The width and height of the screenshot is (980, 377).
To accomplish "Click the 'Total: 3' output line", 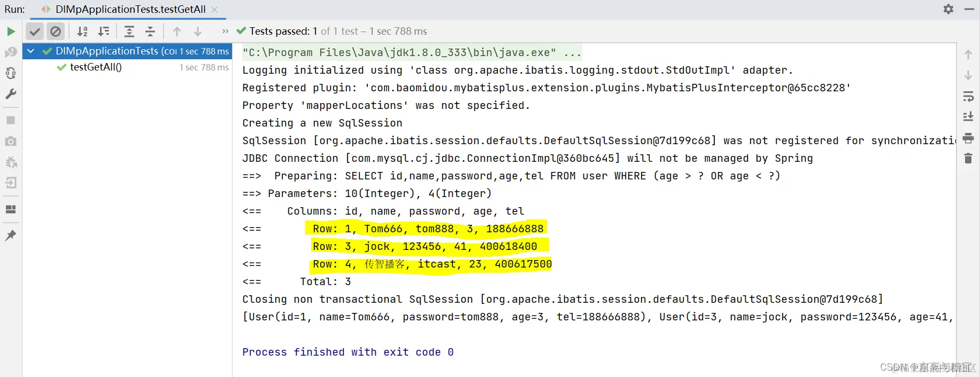I will coord(297,281).
